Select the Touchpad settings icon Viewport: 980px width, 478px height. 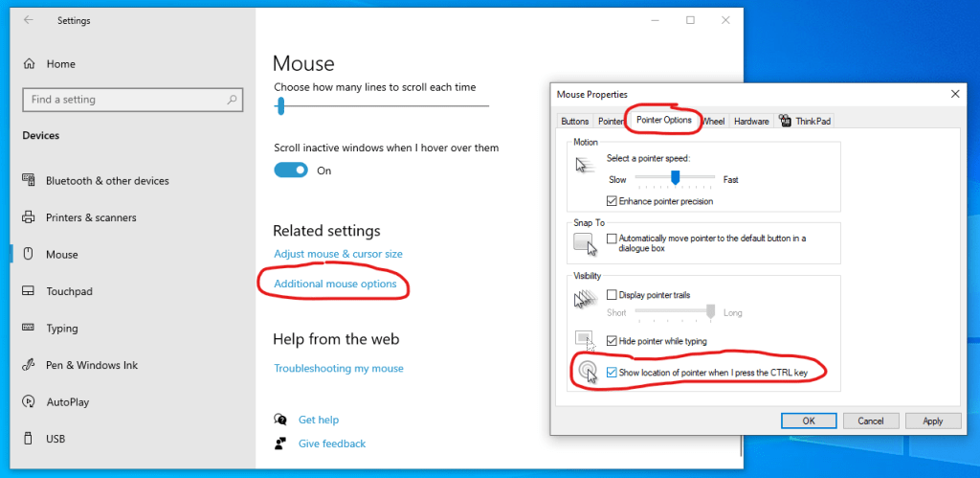(29, 291)
